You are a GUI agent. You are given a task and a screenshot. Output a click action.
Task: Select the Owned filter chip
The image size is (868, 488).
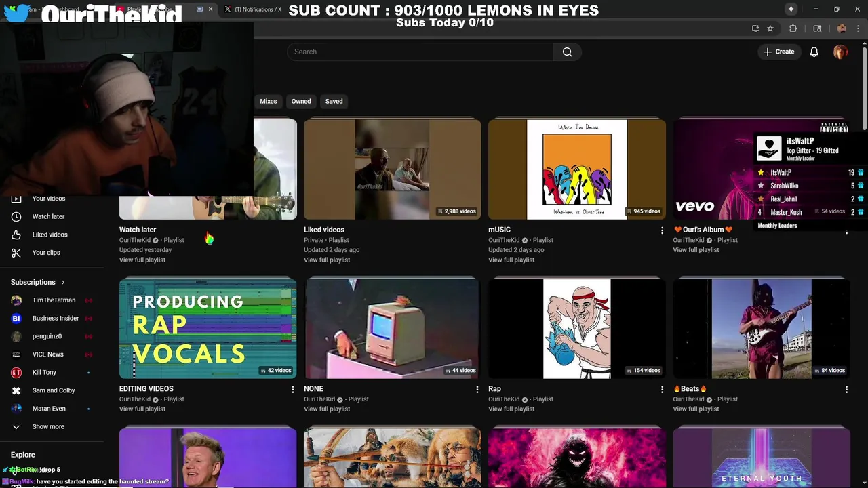tap(301, 101)
